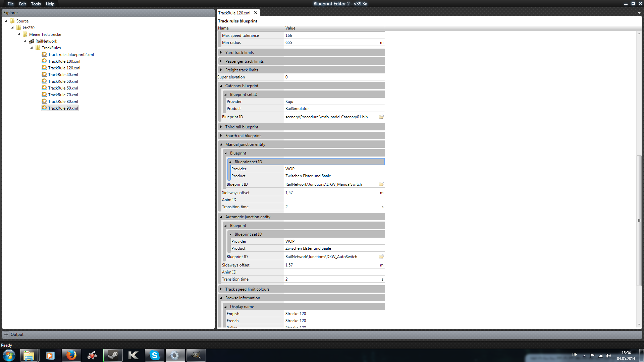Image resolution: width=644 pixels, height=362 pixels.
Task: Collapse the Catenary blueprint section
Action: click(221, 86)
